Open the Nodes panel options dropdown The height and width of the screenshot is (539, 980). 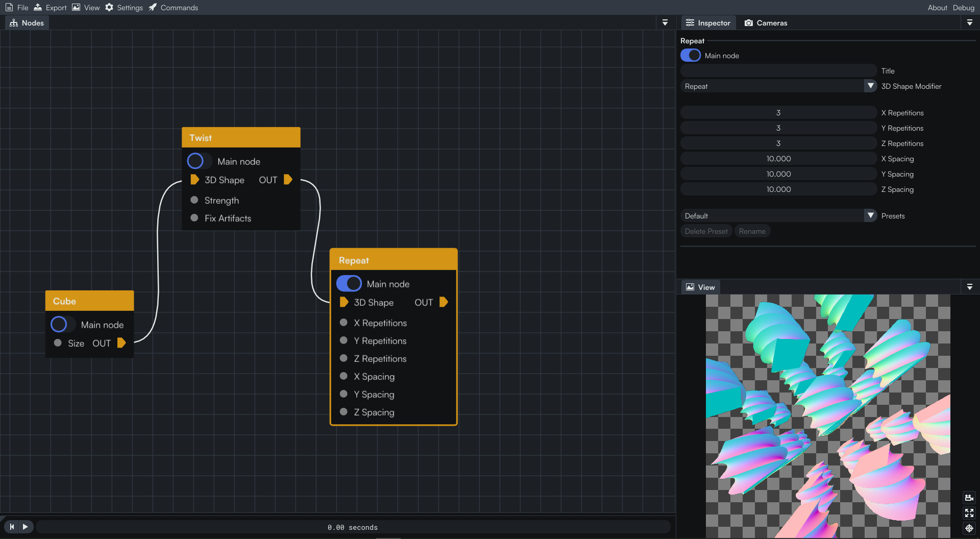(x=665, y=23)
